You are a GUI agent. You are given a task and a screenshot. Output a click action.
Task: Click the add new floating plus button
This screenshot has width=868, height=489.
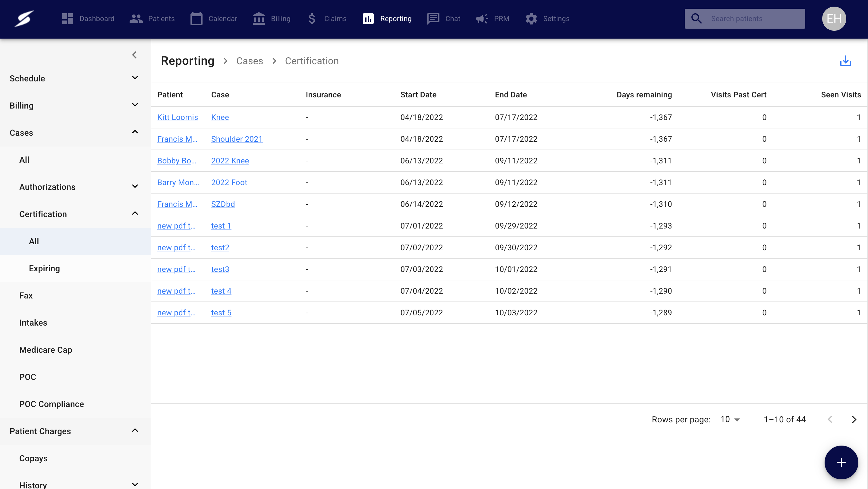click(x=841, y=462)
